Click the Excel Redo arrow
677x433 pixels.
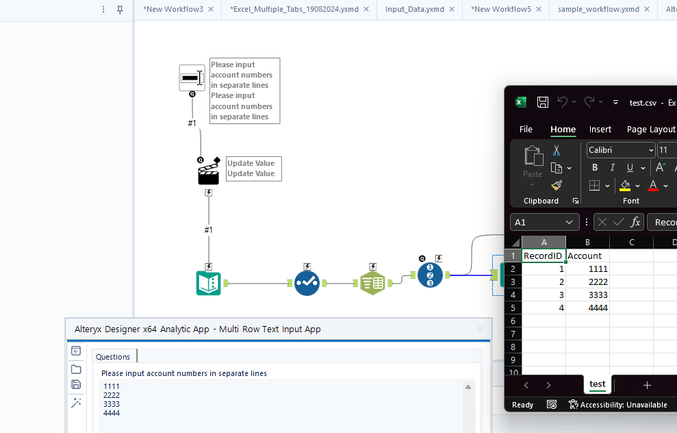click(589, 102)
